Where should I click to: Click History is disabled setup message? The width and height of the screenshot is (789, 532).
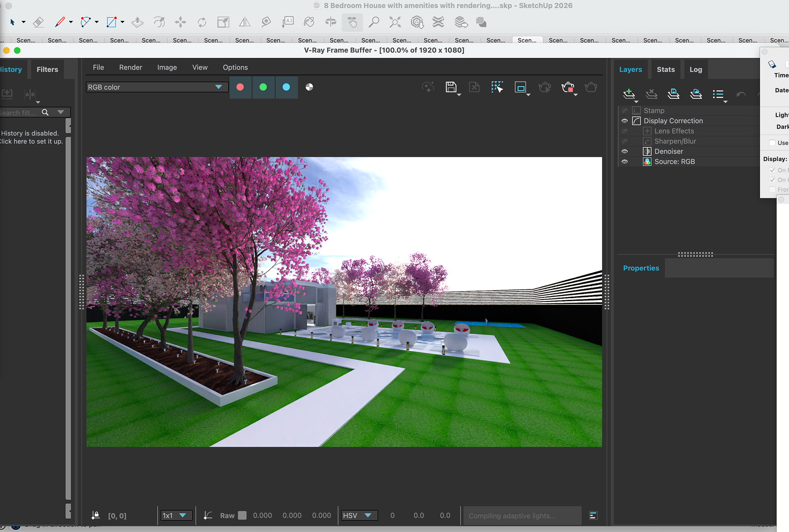[31, 137]
